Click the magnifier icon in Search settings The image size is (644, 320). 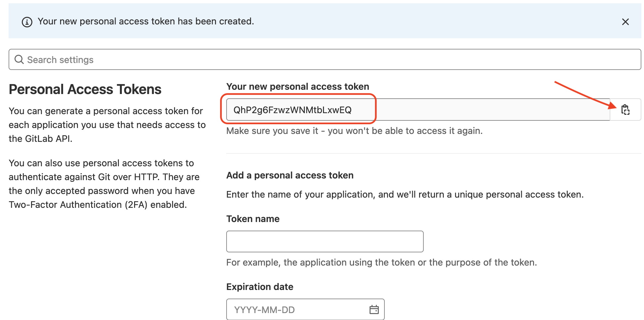[19, 59]
